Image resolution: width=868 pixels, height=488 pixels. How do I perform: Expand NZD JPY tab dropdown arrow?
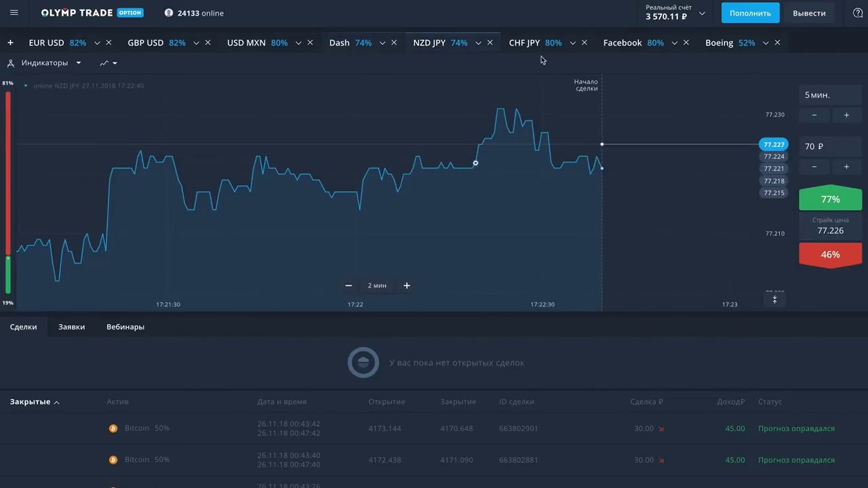coord(478,43)
